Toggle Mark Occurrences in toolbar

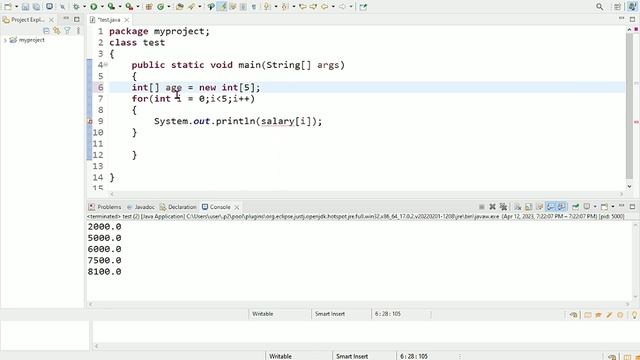222,7
